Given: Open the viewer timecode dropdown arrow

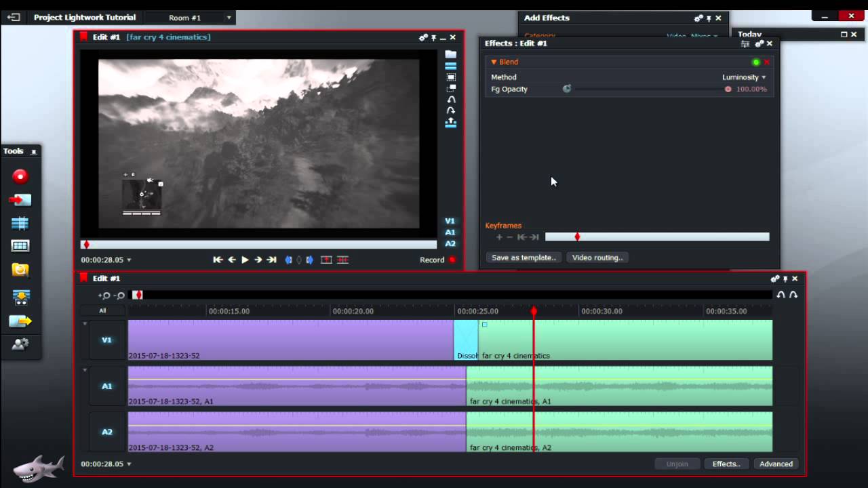Looking at the screenshot, I should (x=129, y=260).
